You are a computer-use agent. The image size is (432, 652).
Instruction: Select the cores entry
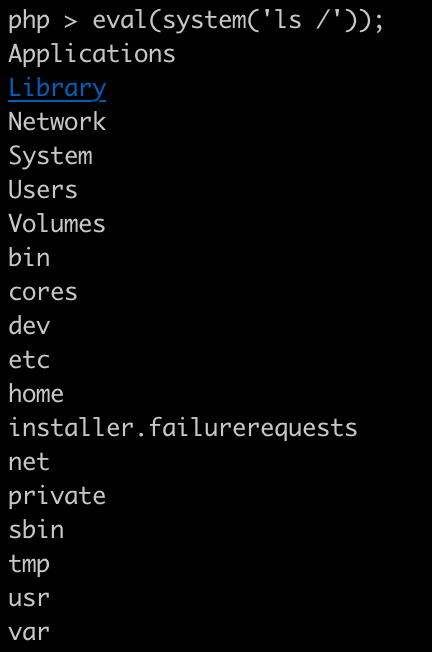[43, 292]
